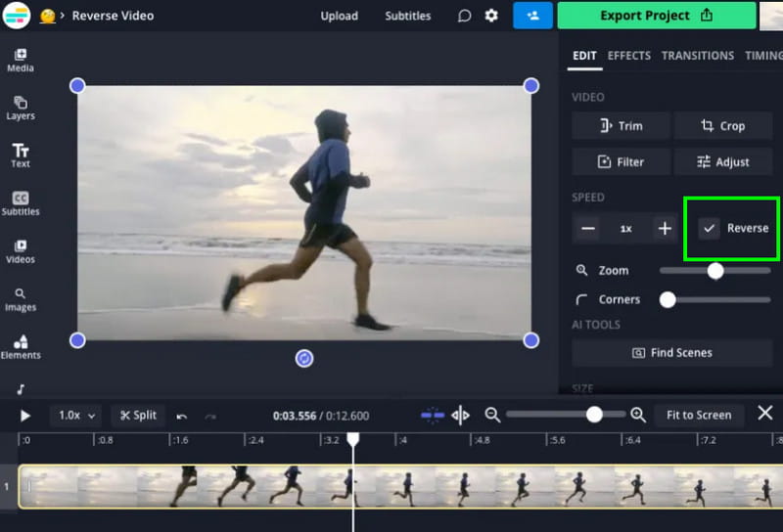Screen dimensions: 783x532
Task: Switch to the EFFECTS tab
Action: tap(628, 56)
